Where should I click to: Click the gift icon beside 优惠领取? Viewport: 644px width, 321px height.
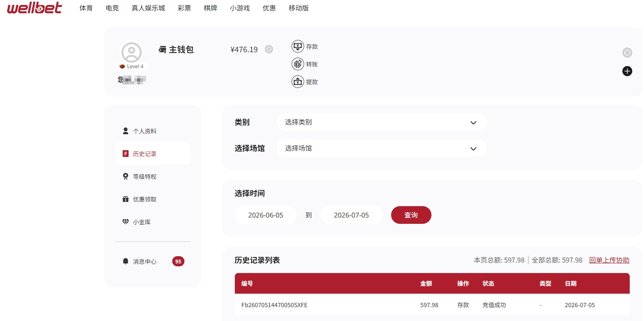[125, 199]
